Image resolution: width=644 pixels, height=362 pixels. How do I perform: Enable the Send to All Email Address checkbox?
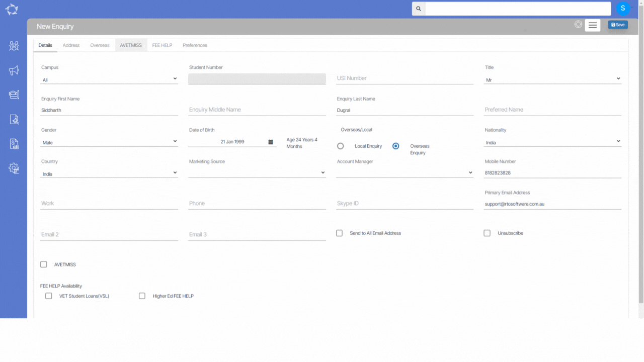[339, 233]
